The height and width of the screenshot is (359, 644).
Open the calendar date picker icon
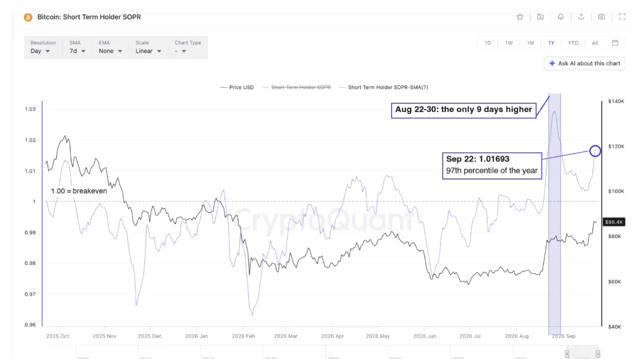pos(615,43)
